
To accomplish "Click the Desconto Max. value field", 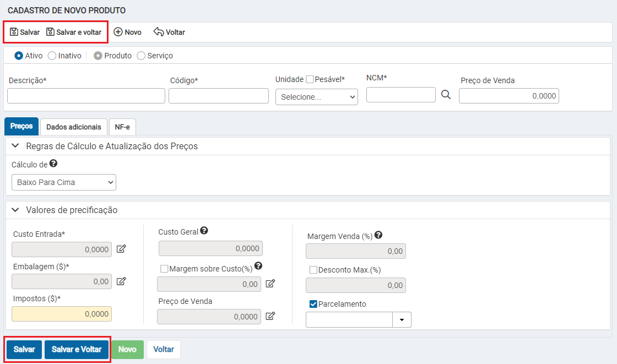I will [356, 286].
